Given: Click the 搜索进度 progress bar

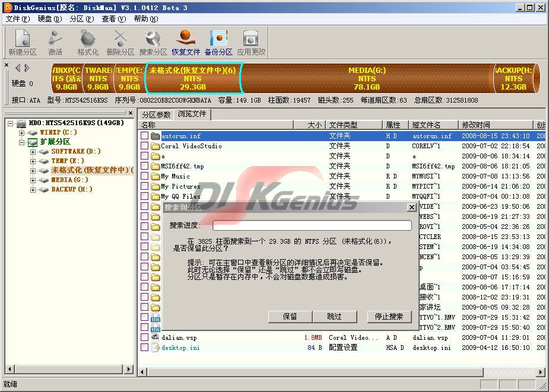Looking at the screenshot, I should tap(312, 225).
